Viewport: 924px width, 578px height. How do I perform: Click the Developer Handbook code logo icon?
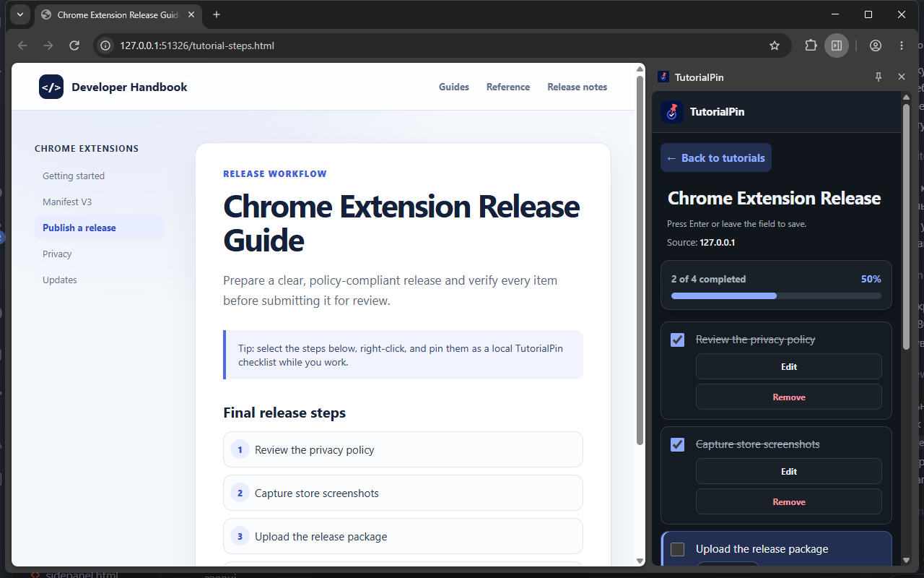point(51,87)
